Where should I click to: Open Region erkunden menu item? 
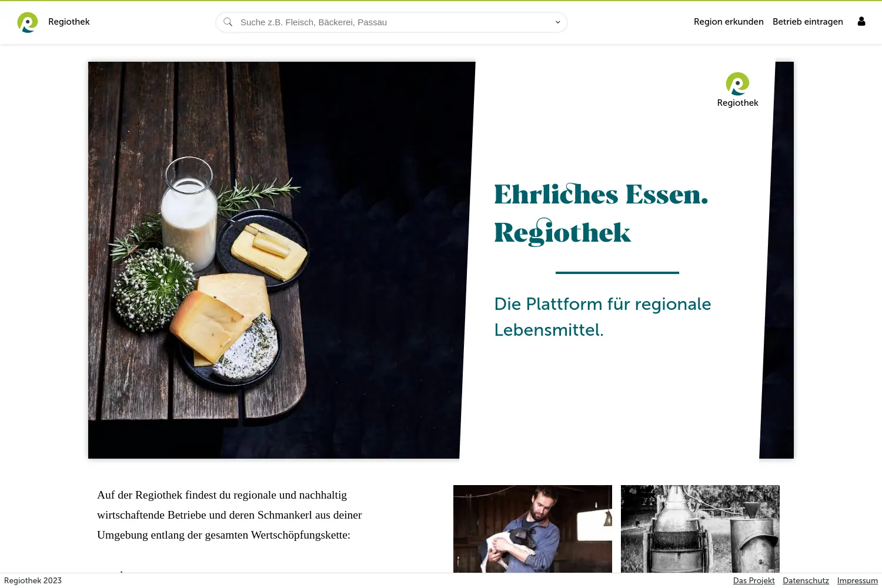coord(729,22)
